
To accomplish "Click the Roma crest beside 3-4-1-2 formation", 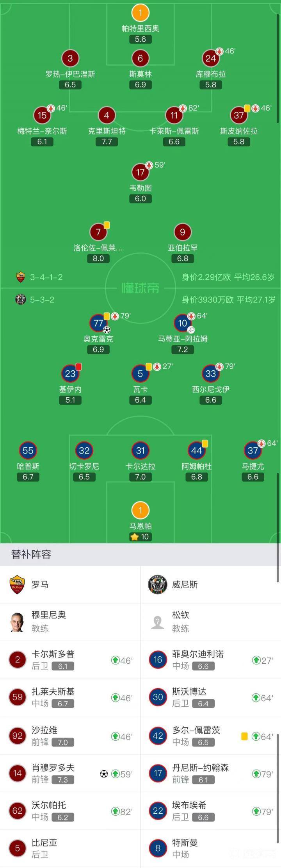I will (21, 277).
